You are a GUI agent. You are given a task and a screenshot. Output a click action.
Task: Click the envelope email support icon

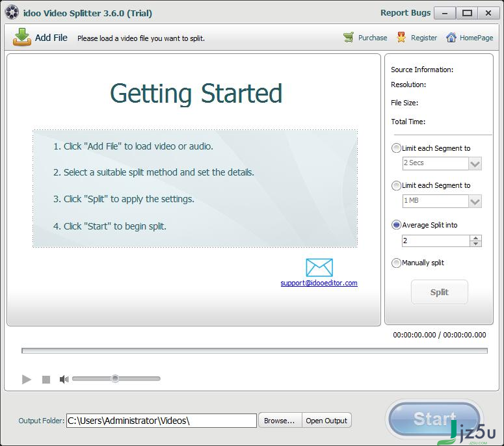tap(319, 267)
